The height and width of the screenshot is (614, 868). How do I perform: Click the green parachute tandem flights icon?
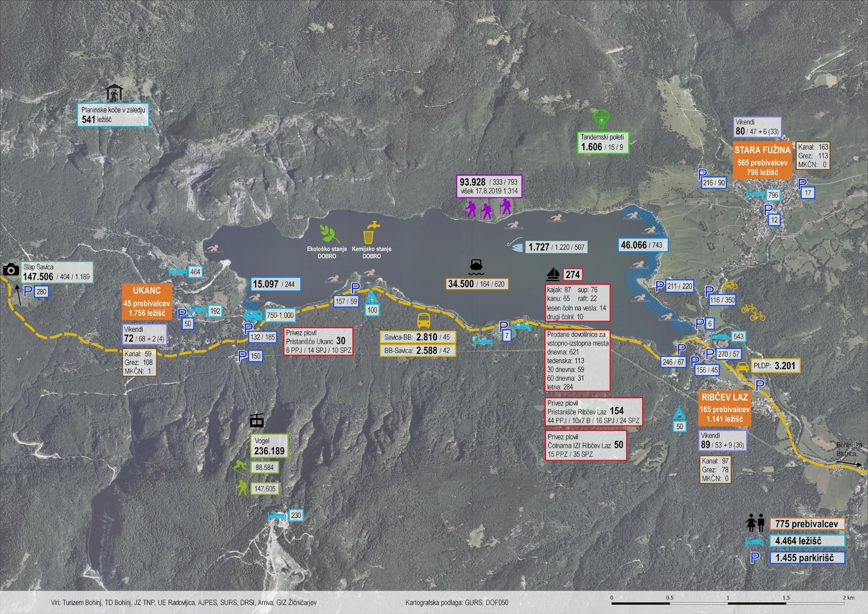602,119
